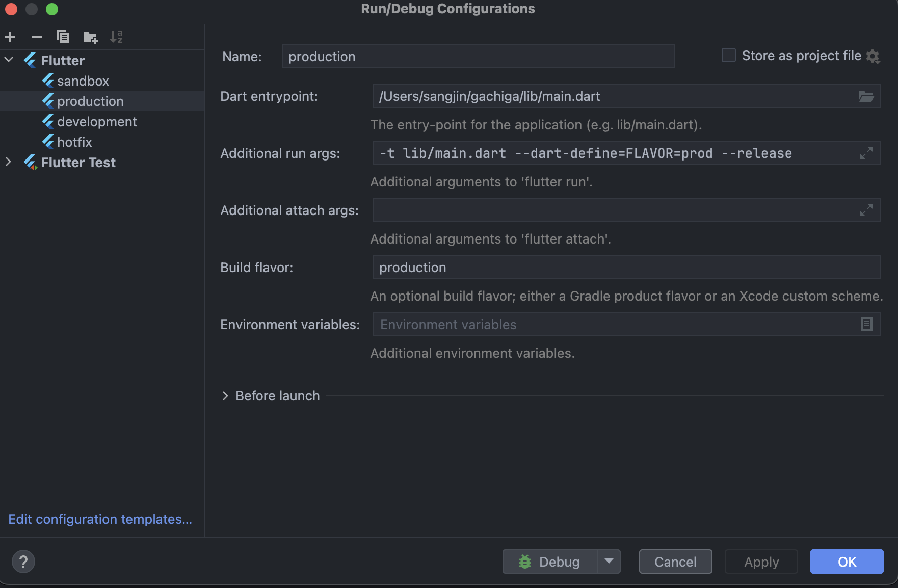Click the Flutter group label
This screenshot has width=898, height=588.
(63, 60)
